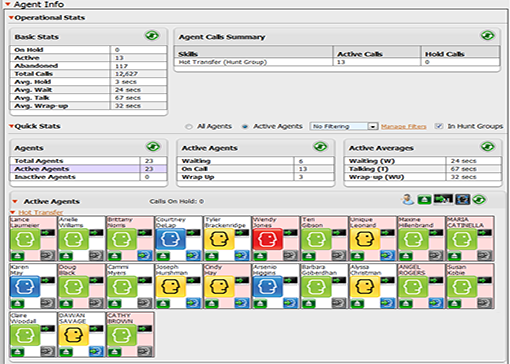The image size is (510, 364).
Task: Click Cindy May agent name
Action: point(213,270)
